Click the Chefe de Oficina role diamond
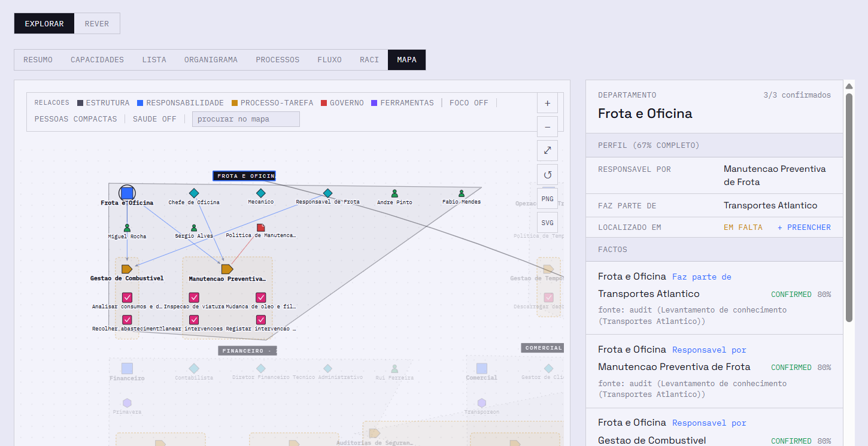Viewport: 868px width, 446px height. coord(194,193)
